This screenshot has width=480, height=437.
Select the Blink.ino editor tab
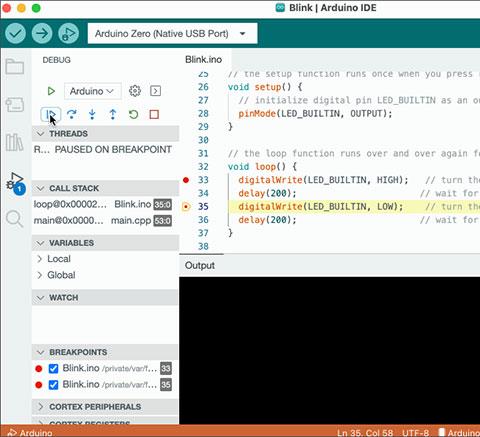[203, 60]
